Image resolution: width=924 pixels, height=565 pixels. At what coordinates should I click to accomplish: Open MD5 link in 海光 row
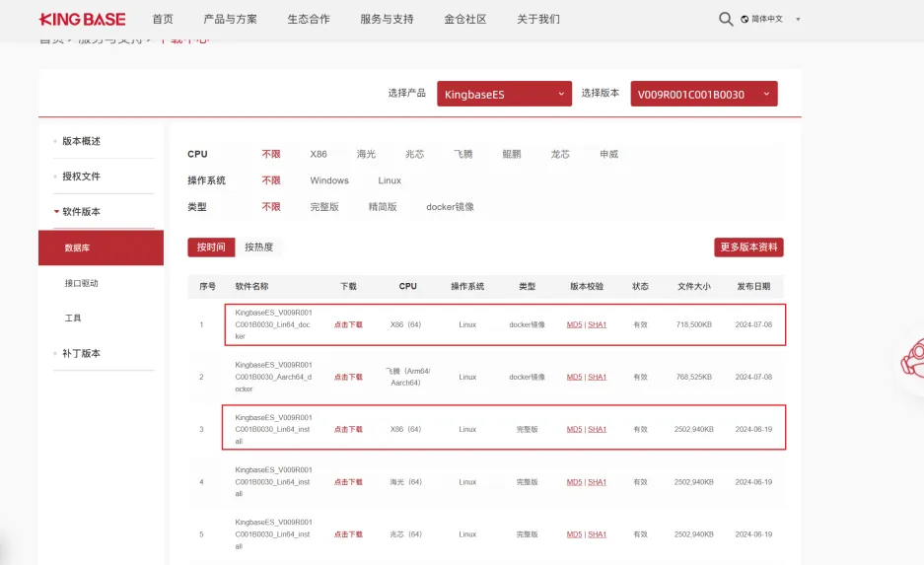click(574, 482)
